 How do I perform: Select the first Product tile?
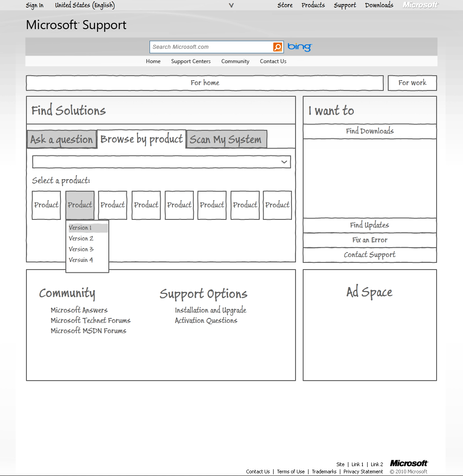(46, 205)
